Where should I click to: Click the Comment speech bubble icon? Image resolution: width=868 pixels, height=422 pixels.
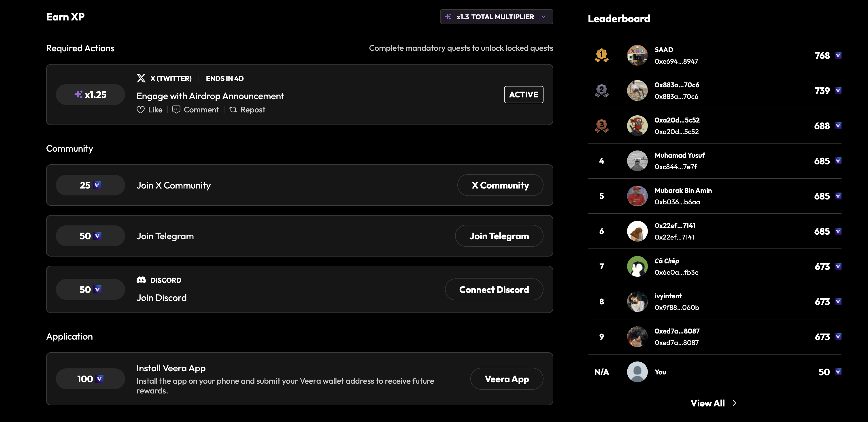pyautogui.click(x=176, y=110)
